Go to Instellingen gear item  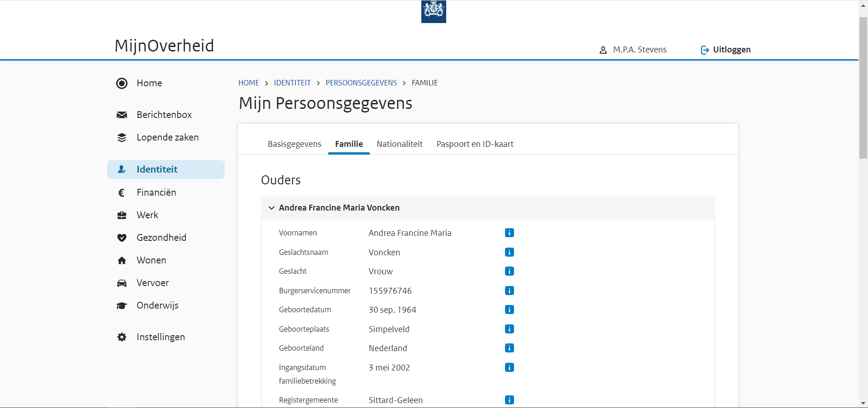160,337
